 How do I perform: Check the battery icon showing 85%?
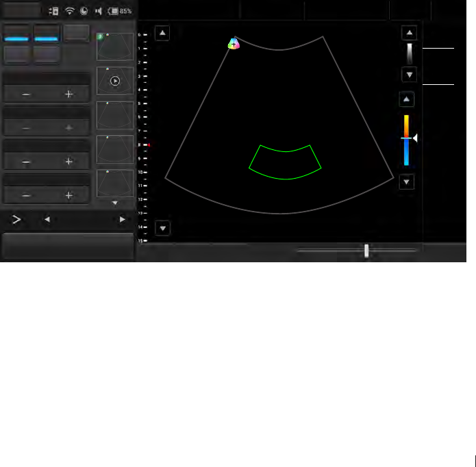120,11
